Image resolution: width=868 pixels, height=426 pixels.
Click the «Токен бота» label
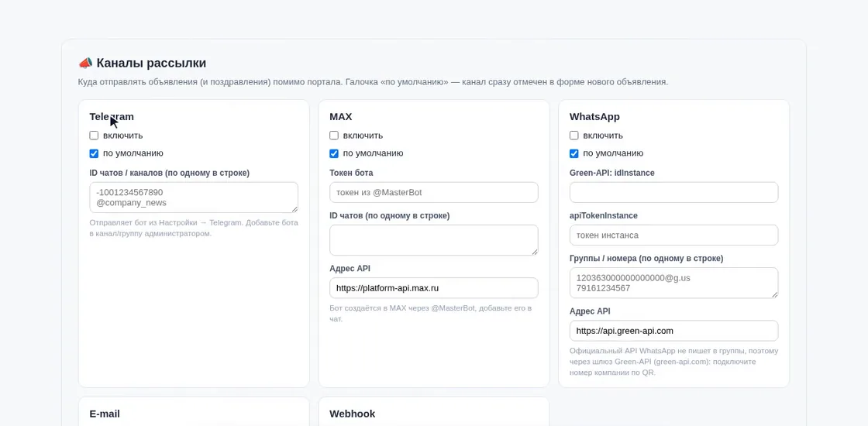(x=351, y=173)
